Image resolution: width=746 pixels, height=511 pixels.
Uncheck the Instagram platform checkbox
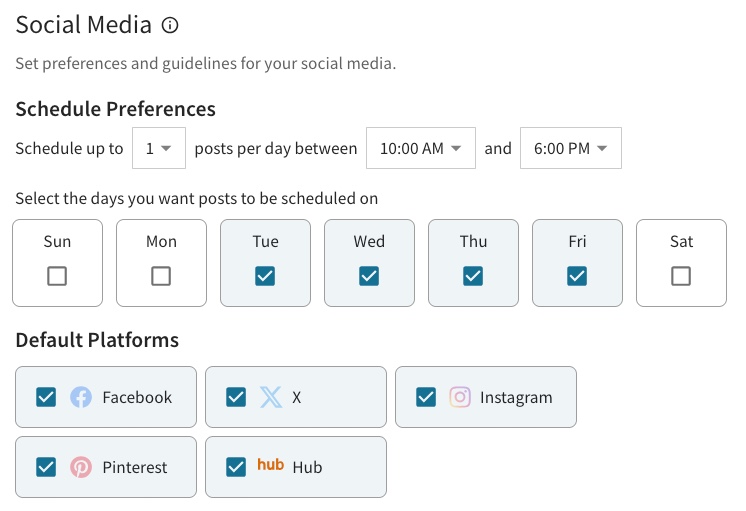pyautogui.click(x=426, y=397)
